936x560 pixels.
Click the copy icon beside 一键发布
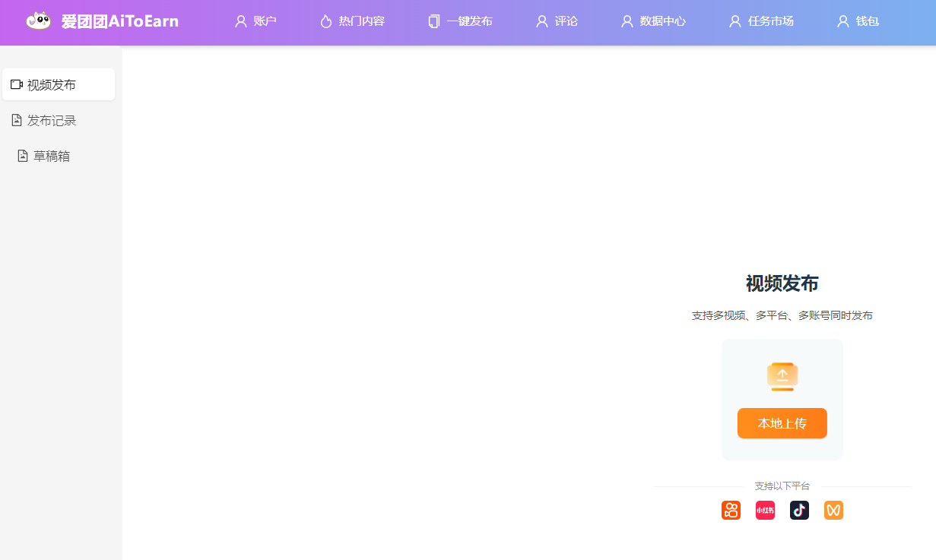[434, 21]
